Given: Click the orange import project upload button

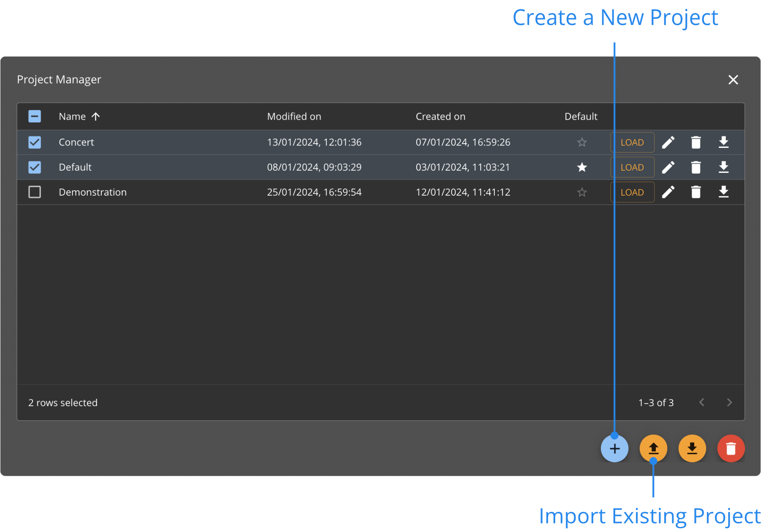Looking at the screenshot, I should (x=653, y=448).
